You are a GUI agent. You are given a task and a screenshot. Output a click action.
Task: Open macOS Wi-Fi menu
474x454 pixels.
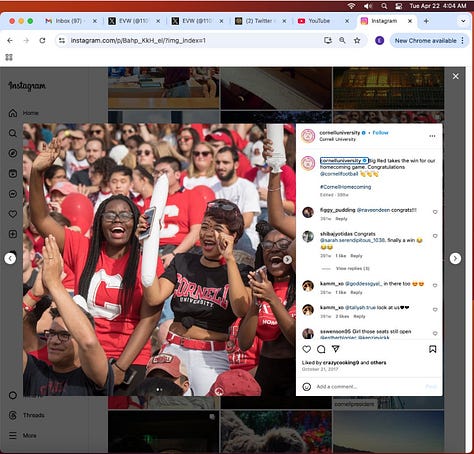pyautogui.click(x=351, y=6)
